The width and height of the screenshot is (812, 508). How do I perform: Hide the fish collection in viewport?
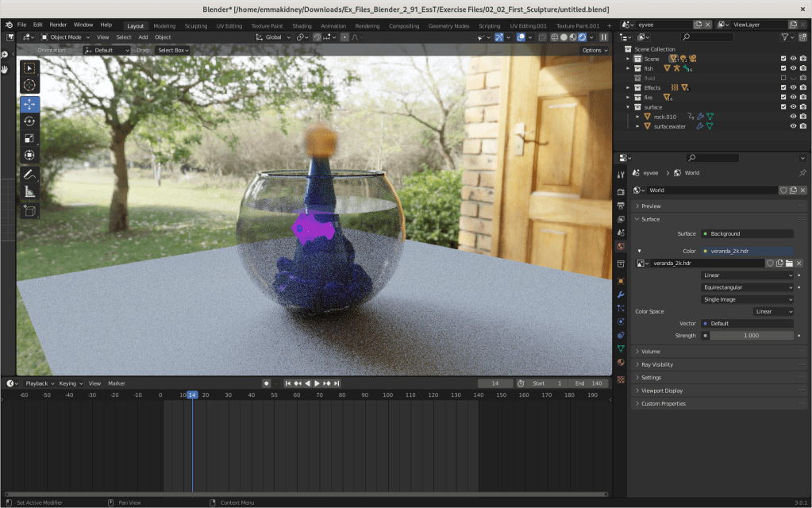tap(794, 68)
